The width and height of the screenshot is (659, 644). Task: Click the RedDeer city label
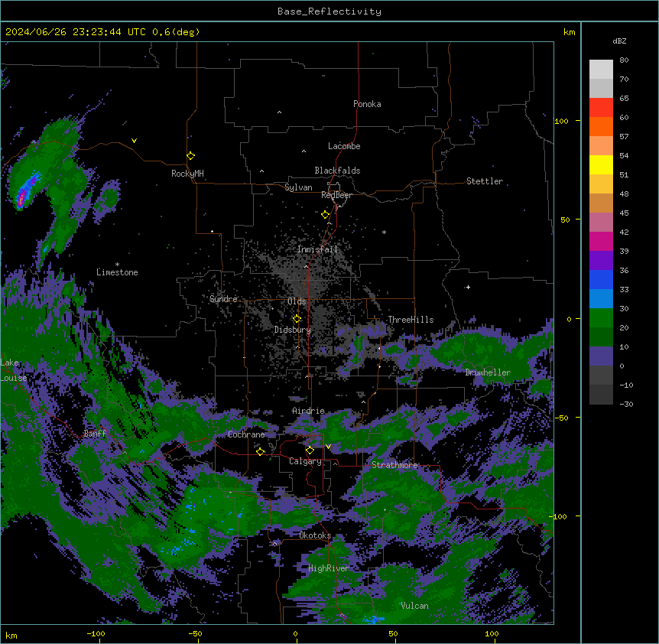click(x=336, y=195)
